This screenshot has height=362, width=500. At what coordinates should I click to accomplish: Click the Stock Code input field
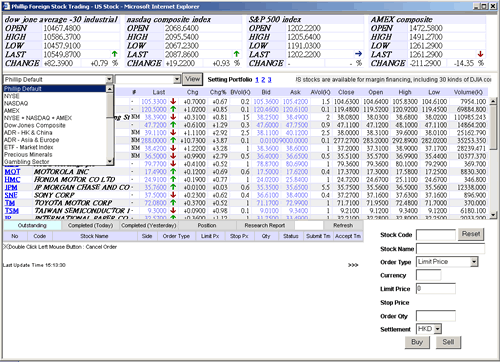point(436,235)
